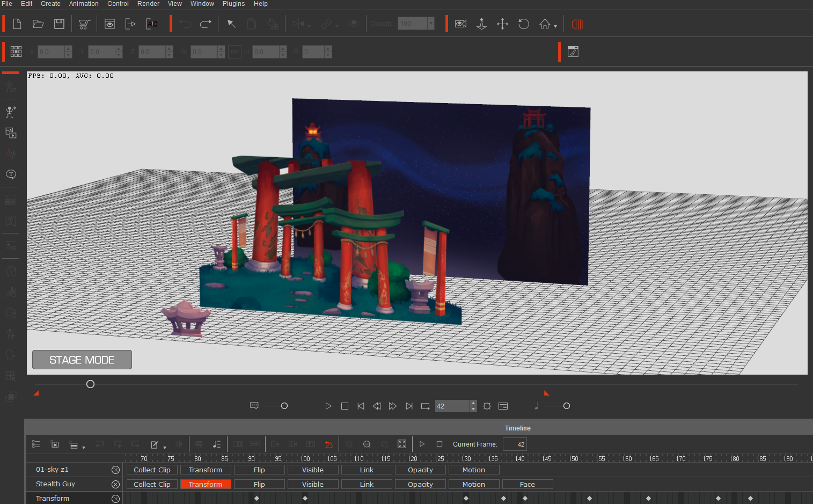Toggle Motion on 01-sky z1 track

pyautogui.click(x=474, y=470)
